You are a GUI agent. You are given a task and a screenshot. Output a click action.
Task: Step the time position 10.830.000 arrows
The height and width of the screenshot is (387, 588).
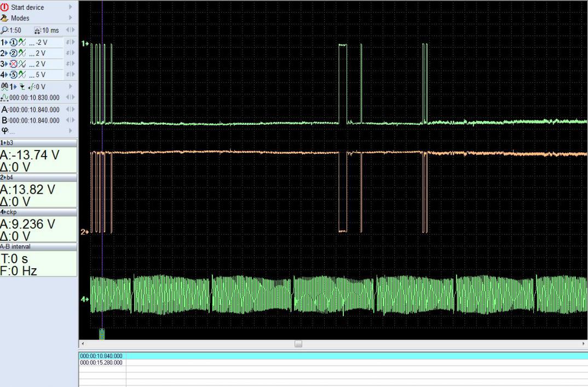click(71, 97)
